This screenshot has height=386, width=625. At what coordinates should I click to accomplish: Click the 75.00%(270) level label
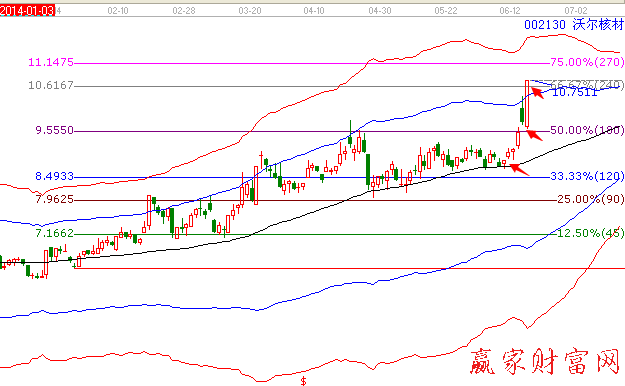coord(587,62)
